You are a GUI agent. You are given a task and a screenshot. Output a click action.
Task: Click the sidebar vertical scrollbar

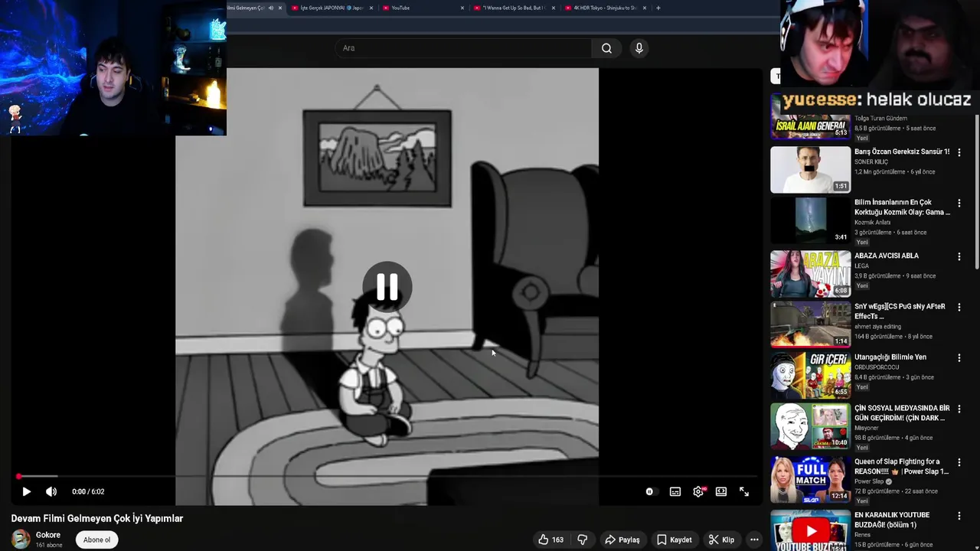[x=977, y=191]
